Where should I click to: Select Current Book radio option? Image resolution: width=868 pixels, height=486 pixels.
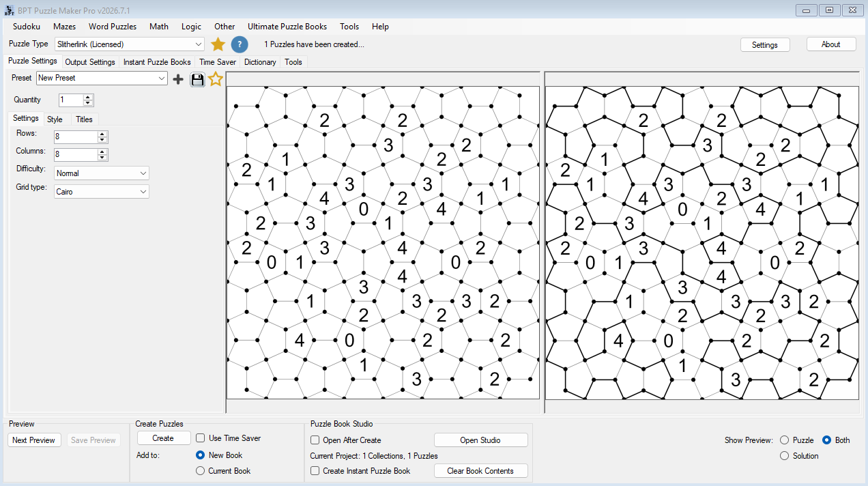[x=201, y=471]
